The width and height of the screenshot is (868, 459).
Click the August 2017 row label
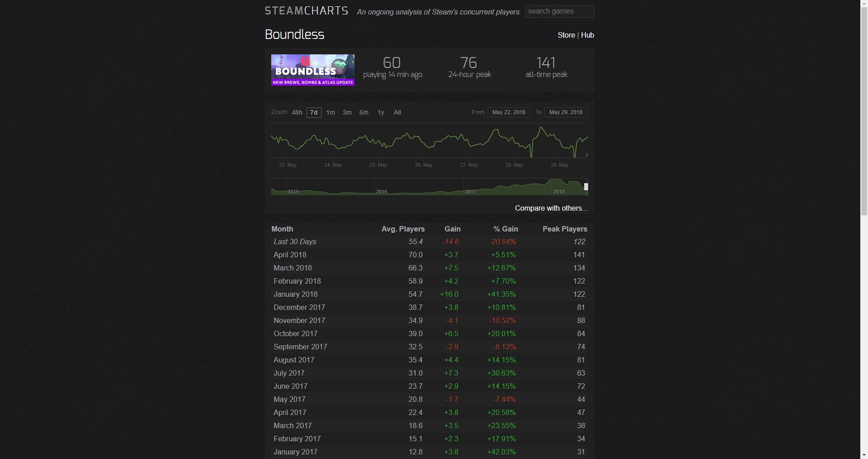(294, 360)
